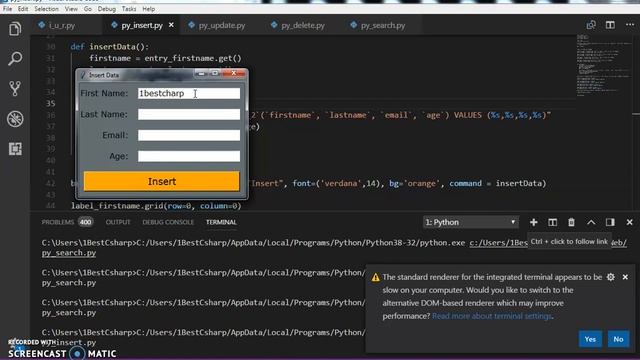Screen dimensions: 640x360
Task: Kill terminal with the trash icon
Action: [571, 222]
